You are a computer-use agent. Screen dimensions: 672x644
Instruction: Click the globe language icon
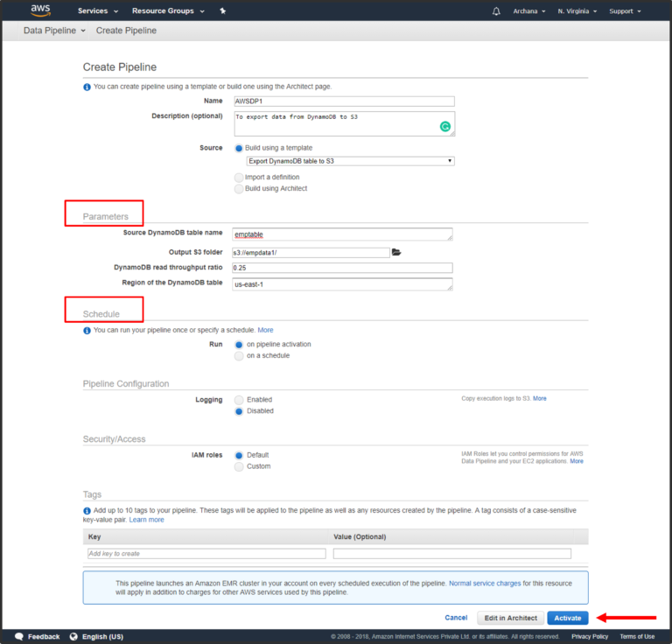coord(73,636)
